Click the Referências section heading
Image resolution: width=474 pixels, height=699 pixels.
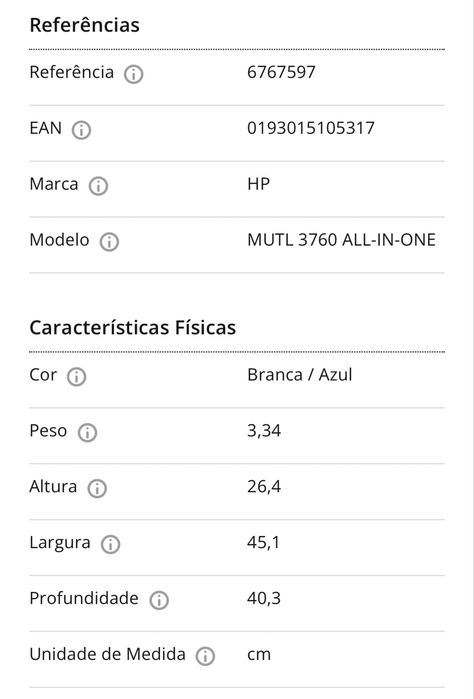coord(85,25)
